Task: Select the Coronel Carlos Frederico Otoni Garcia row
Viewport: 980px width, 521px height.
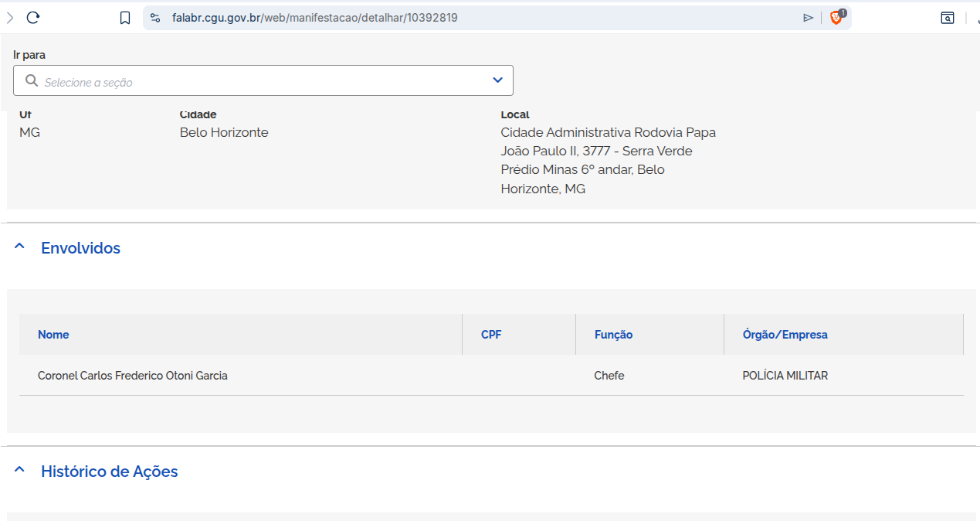Action: coord(133,376)
